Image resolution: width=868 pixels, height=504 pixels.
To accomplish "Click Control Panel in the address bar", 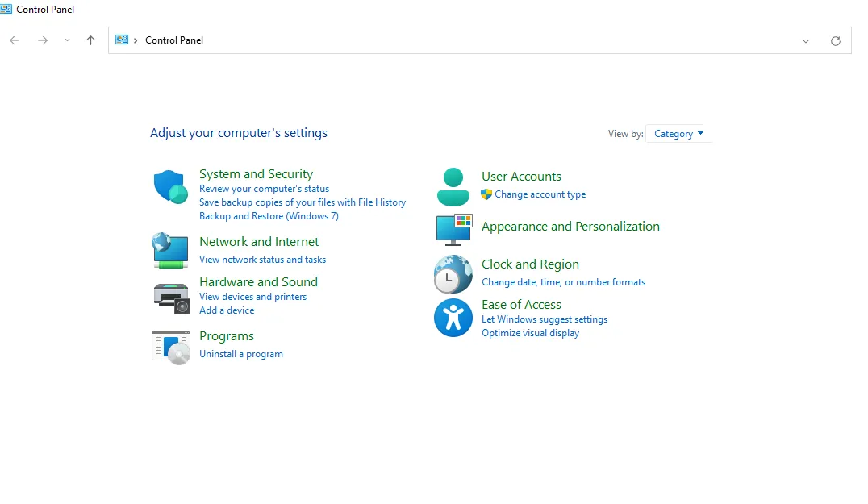I will click(x=173, y=40).
